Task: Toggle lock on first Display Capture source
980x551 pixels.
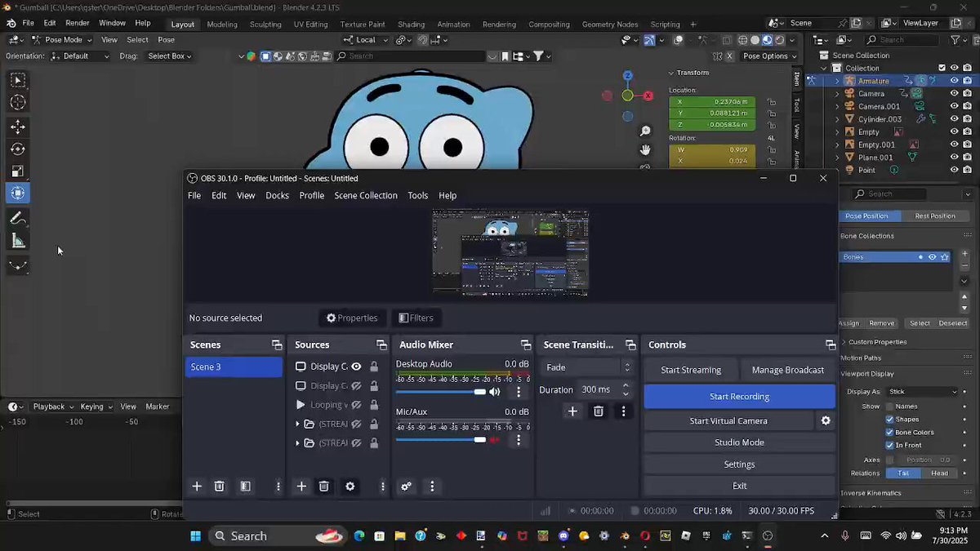Action: (x=374, y=367)
